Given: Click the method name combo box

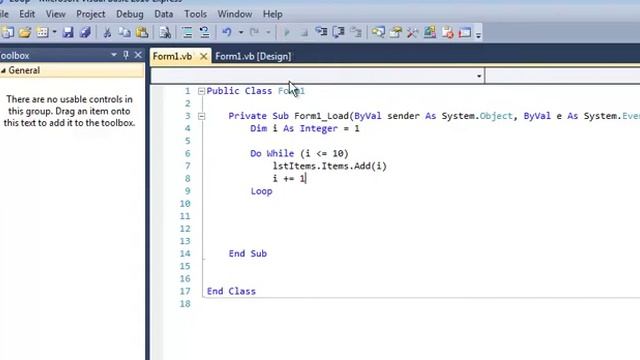Looking at the screenshot, I should click(x=562, y=76).
